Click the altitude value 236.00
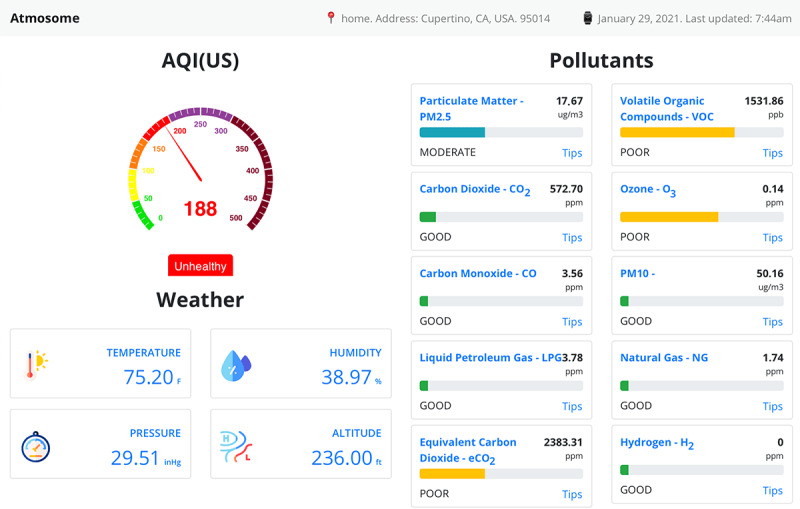Screen dimensions: 800x509 tap(342, 458)
